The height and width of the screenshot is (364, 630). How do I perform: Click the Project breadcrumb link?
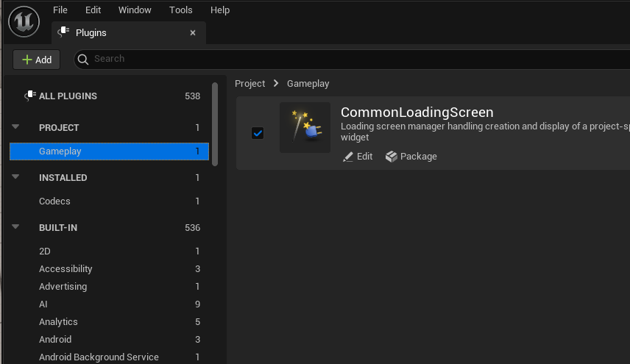coord(250,84)
